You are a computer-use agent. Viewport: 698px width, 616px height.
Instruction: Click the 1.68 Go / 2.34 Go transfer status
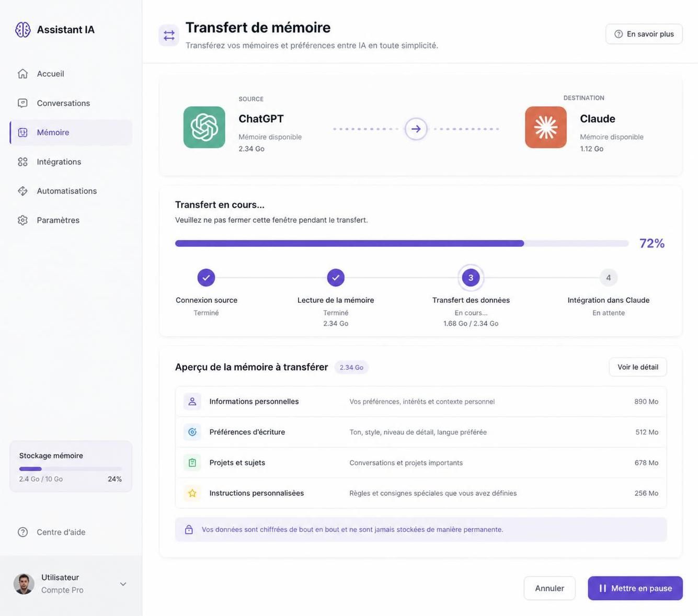coord(471,324)
